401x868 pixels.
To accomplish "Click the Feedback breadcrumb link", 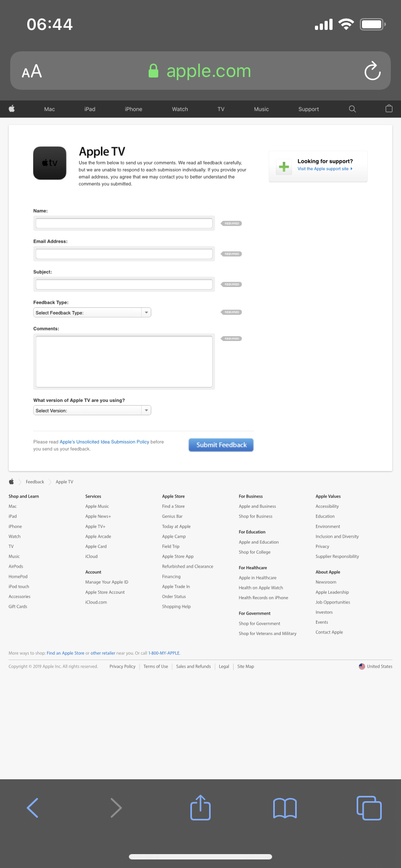I will coord(35,482).
